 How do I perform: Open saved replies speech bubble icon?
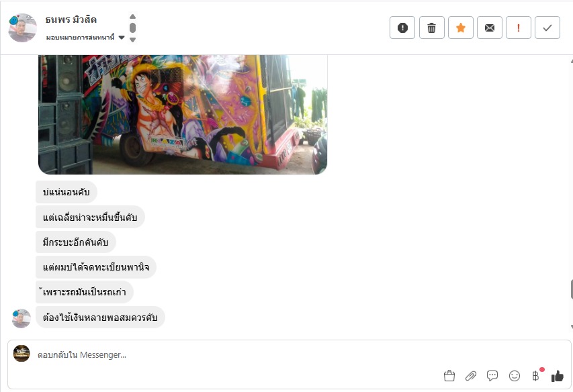click(492, 376)
